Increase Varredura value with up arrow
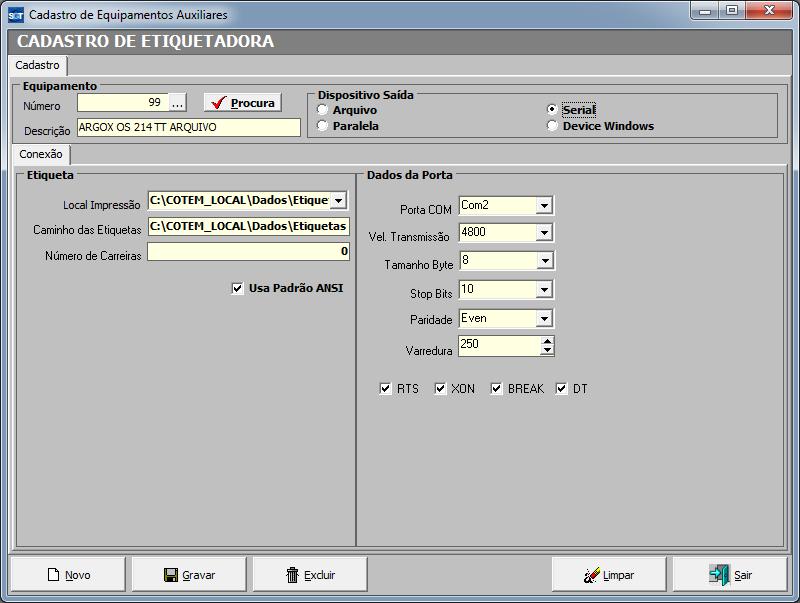Viewport: 800px width, 603px height. coord(546,341)
